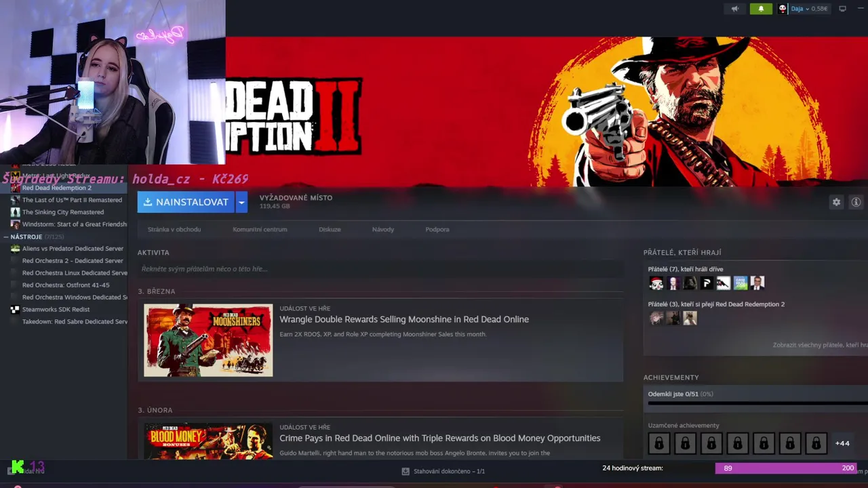Image resolution: width=868 pixels, height=488 pixels.
Task: Open the Diskuze tab
Action: (330, 229)
